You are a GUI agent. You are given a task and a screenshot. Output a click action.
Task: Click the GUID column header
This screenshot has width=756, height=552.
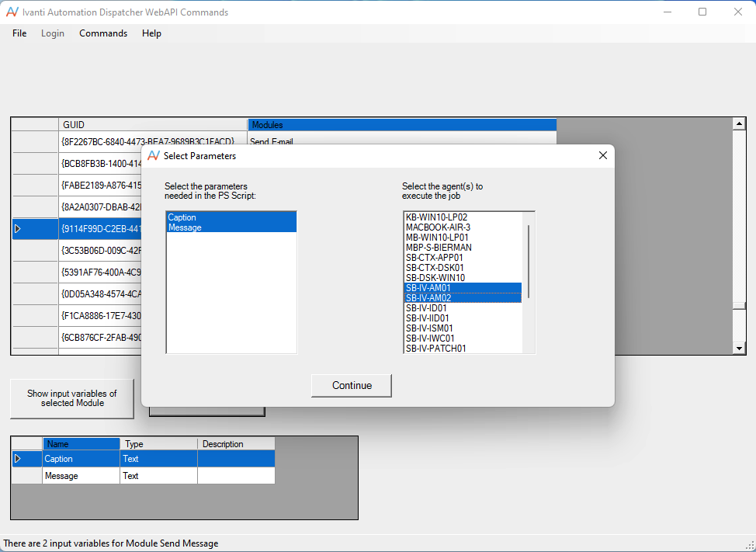153,125
